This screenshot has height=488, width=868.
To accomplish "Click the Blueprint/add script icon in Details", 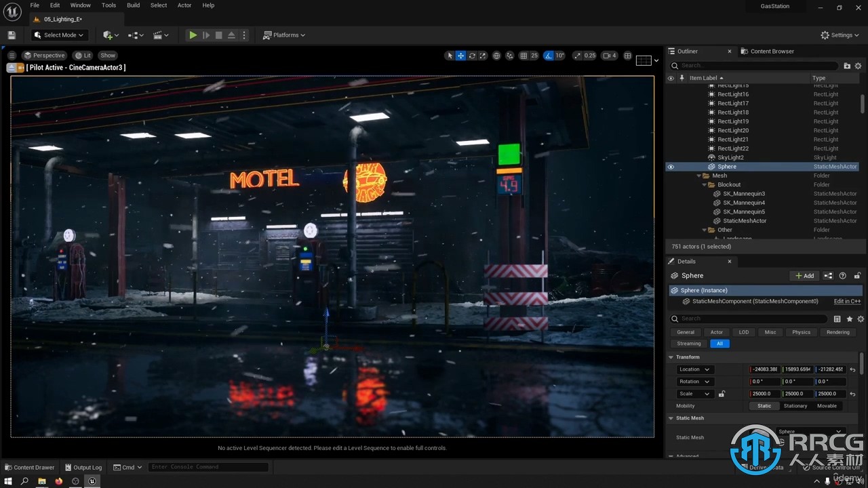I will click(828, 276).
